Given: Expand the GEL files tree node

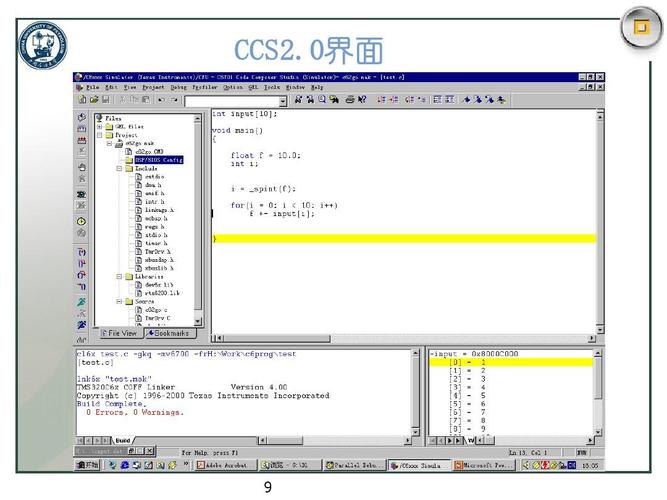Looking at the screenshot, I should (100, 127).
